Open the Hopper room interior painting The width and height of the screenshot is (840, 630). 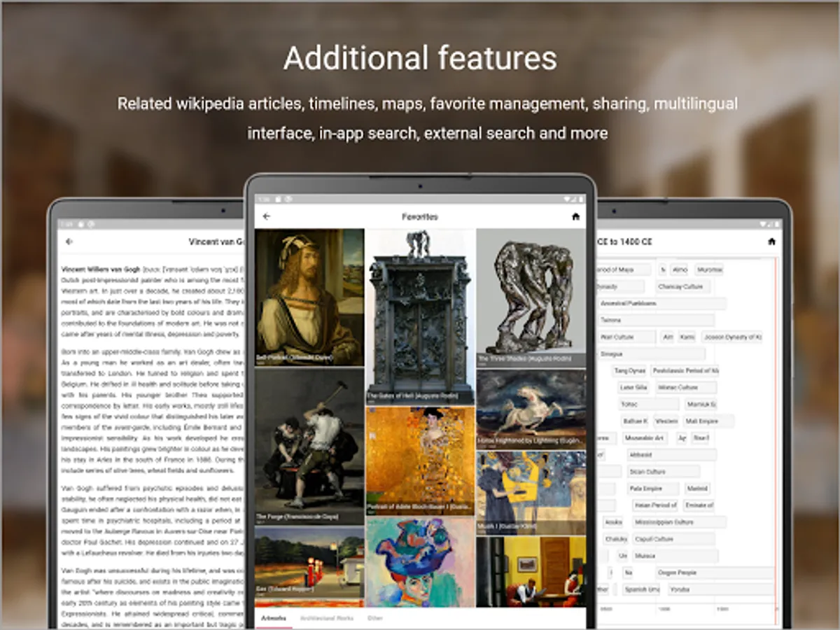tap(531, 572)
